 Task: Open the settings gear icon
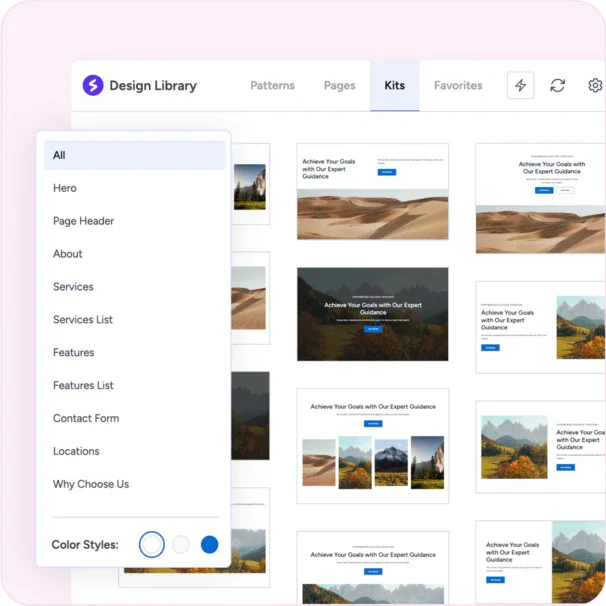coord(595,86)
